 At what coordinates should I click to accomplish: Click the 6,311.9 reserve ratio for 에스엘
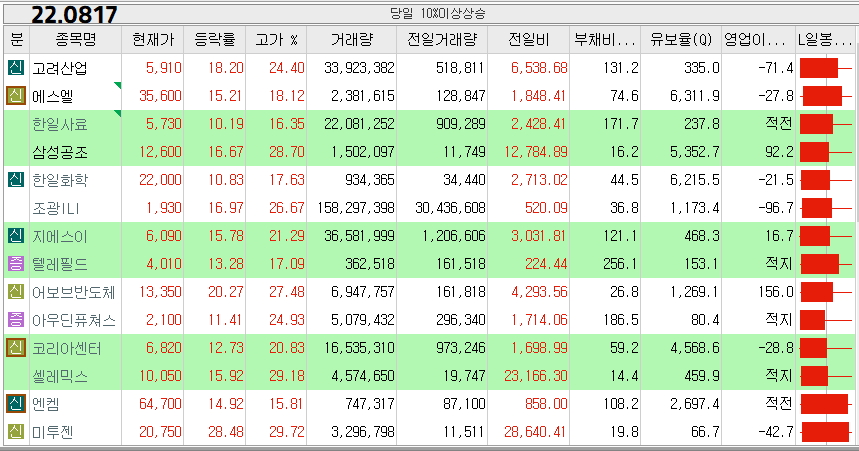pyautogui.click(x=695, y=96)
